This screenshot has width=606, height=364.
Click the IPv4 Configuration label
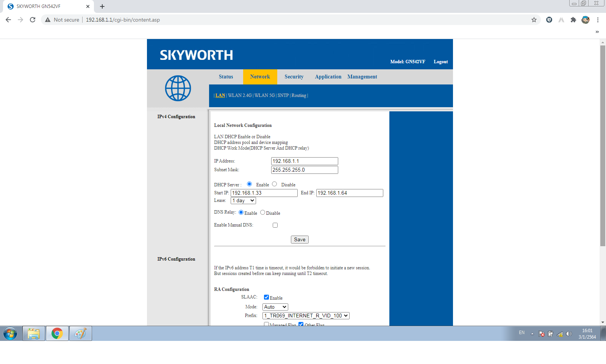[x=176, y=117]
